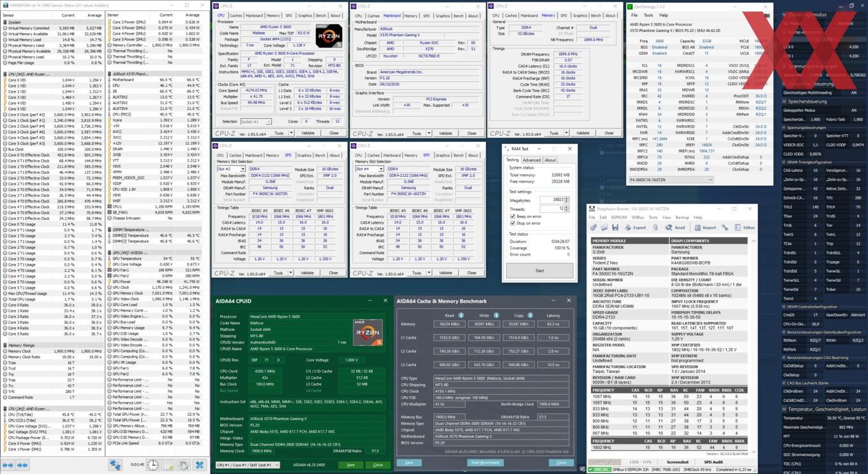Click the HWiNFO expand-columns arrows icon

[8, 465]
